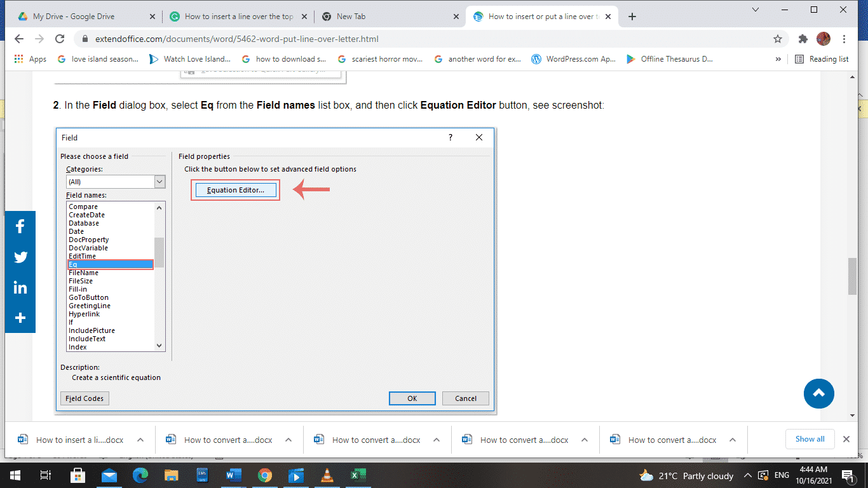
Task: Click the 'Show all' downloads button
Action: tap(810, 439)
